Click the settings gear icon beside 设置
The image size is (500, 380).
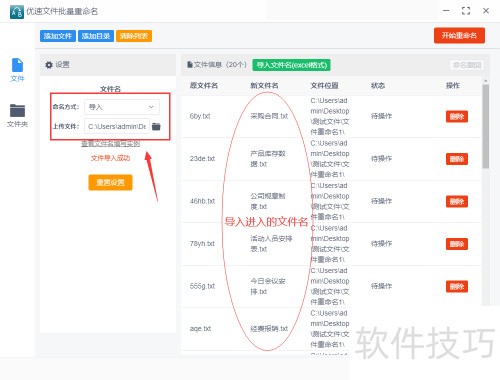(49, 65)
